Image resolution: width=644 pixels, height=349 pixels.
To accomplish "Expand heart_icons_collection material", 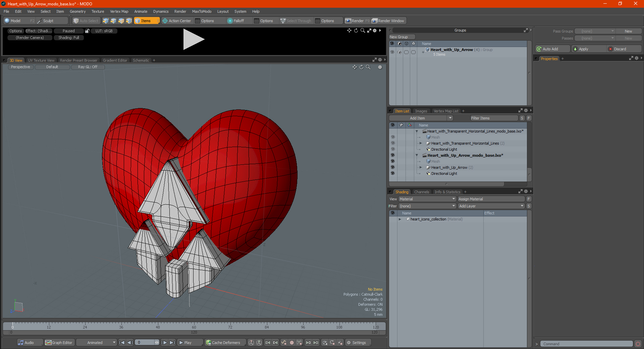I will [x=400, y=219].
